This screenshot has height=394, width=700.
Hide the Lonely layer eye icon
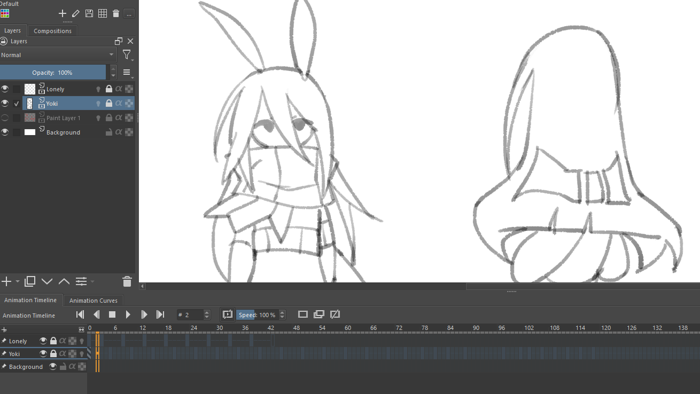4,89
